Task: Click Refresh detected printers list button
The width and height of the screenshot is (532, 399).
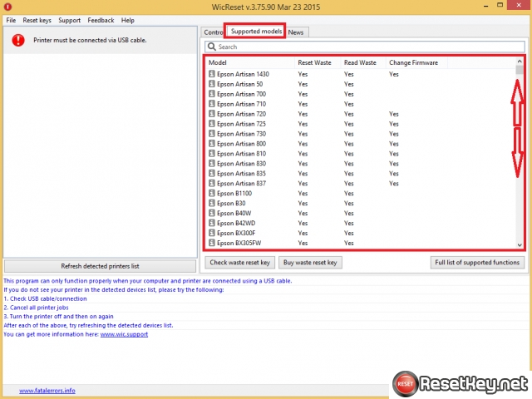Action: click(100, 266)
